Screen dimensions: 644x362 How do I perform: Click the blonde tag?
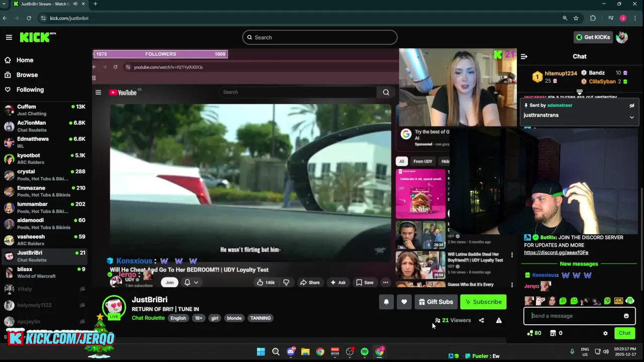tap(234, 318)
